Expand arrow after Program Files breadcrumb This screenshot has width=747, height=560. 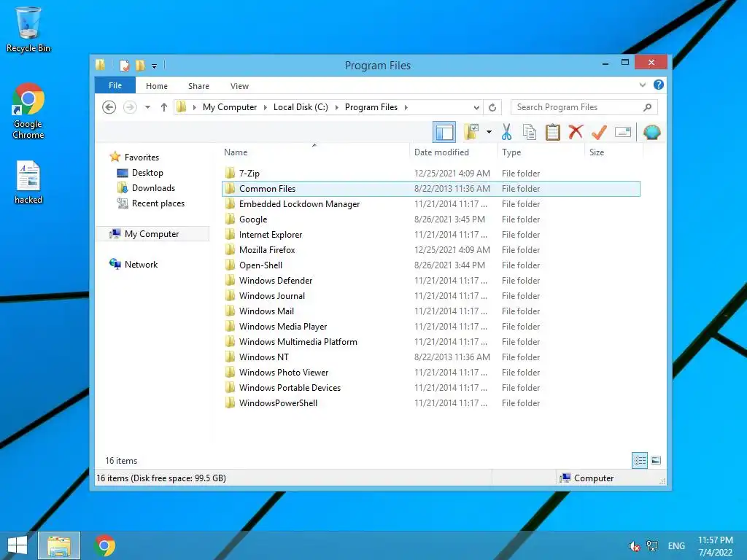pyautogui.click(x=406, y=108)
